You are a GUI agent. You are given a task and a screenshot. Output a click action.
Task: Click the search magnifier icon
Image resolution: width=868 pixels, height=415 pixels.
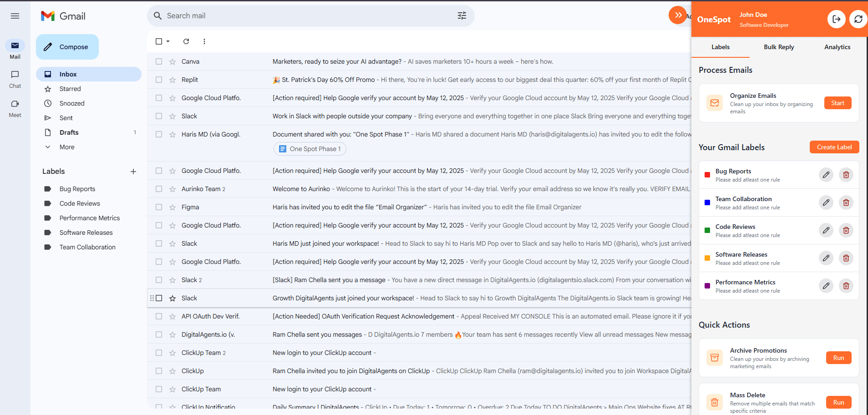157,16
